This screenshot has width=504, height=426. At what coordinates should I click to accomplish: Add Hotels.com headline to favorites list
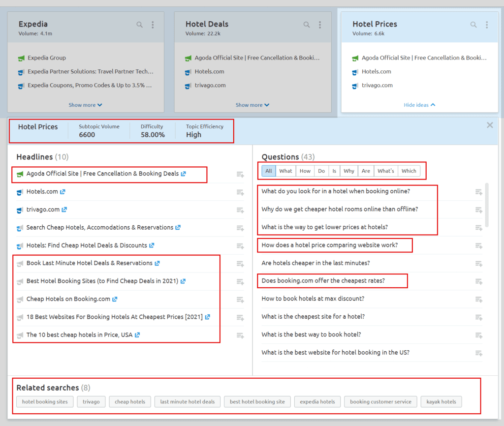(x=240, y=192)
